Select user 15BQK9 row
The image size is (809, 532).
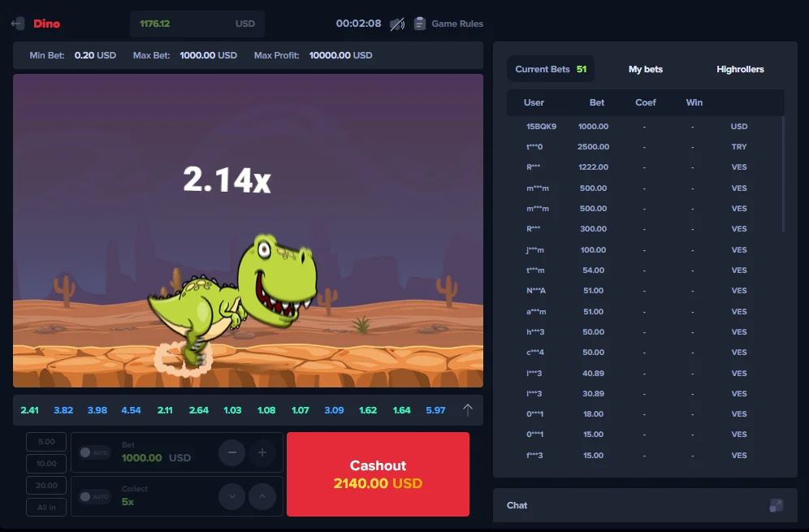[645, 127]
